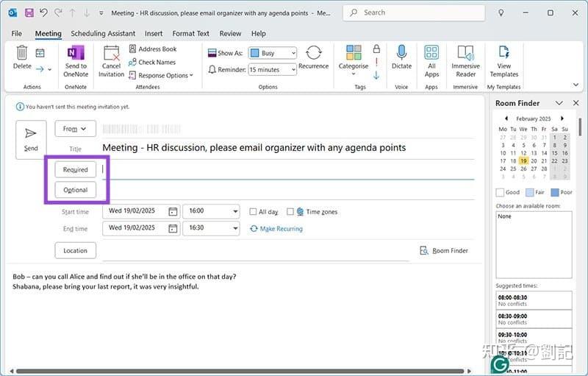This screenshot has width=588, height=376.
Task: Click the Required button
Action: point(76,170)
